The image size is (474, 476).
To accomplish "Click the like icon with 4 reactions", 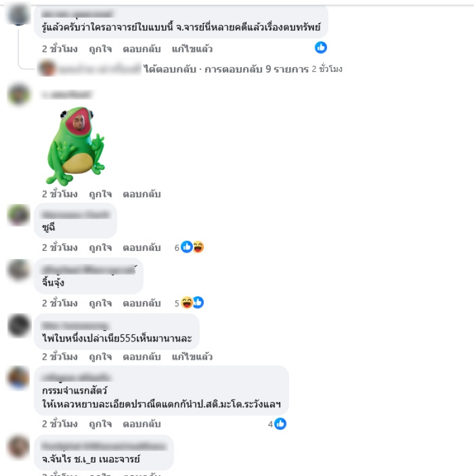I will coord(280,424).
